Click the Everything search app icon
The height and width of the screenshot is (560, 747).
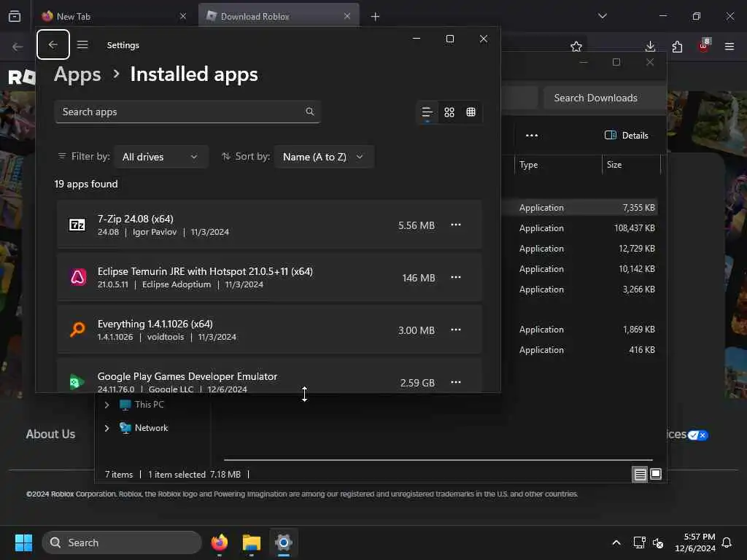point(77,330)
